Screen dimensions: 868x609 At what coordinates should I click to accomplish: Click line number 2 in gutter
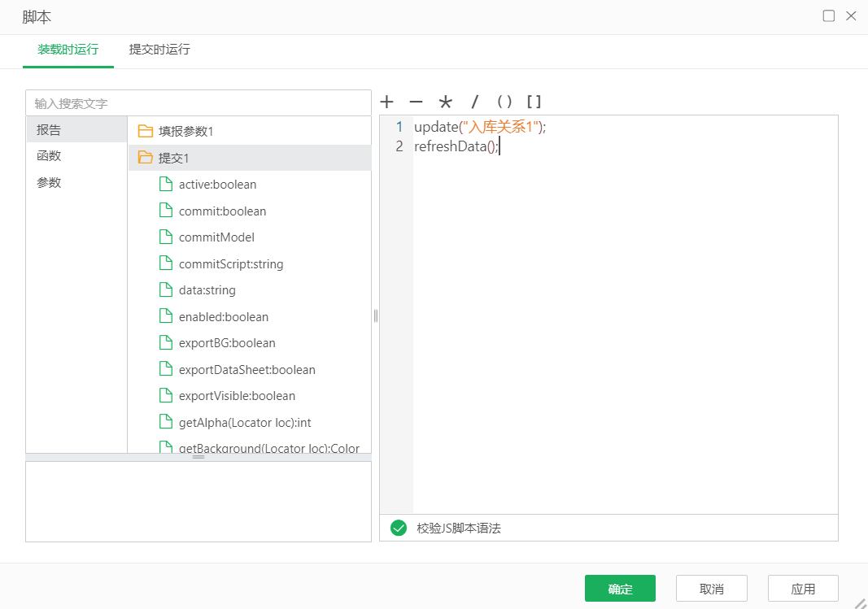399,146
